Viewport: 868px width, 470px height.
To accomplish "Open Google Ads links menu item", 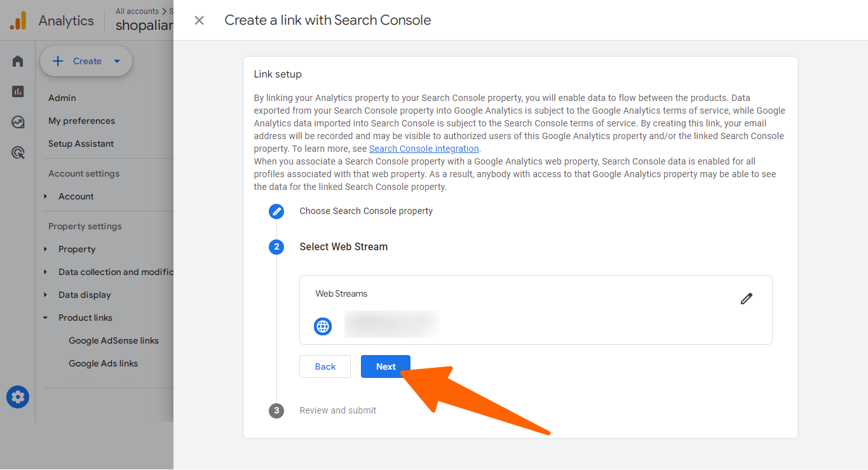I will [103, 363].
